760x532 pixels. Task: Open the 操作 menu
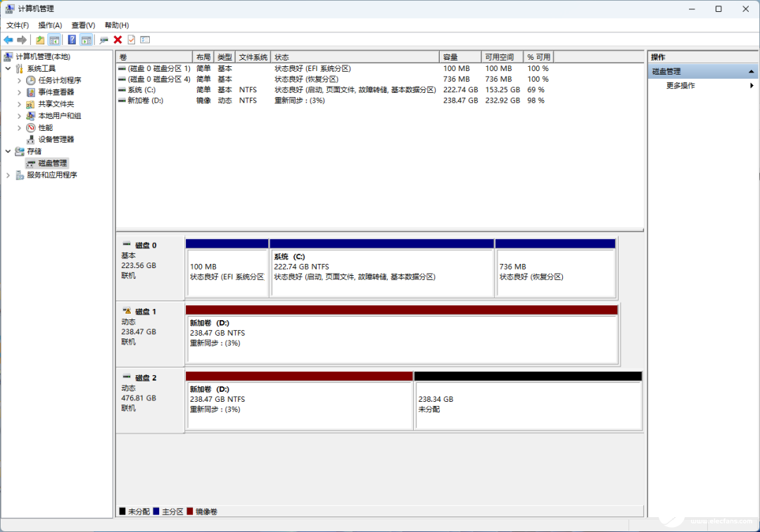click(50, 24)
